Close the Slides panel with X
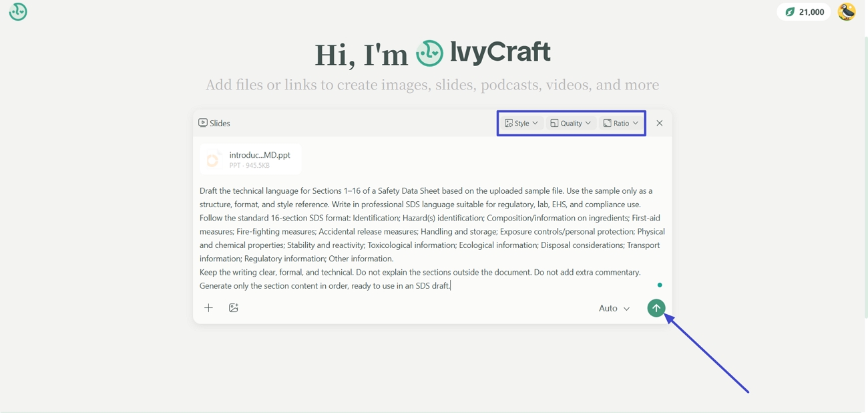Screen dimensions: 868x413 pyautogui.click(x=660, y=123)
